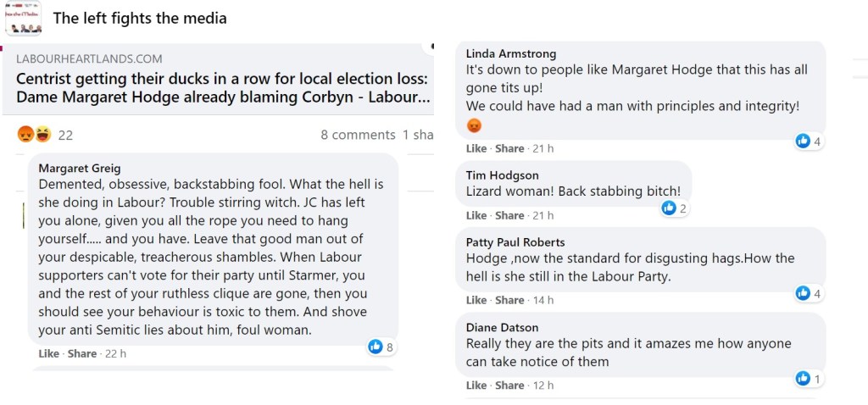The width and height of the screenshot is (868, 405).
Task: Open 'The left fights the media' group page
Action: (140, 18)
